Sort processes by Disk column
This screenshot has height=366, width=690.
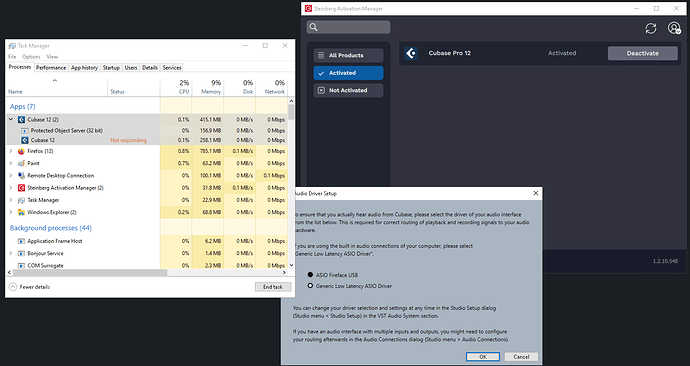239,87
